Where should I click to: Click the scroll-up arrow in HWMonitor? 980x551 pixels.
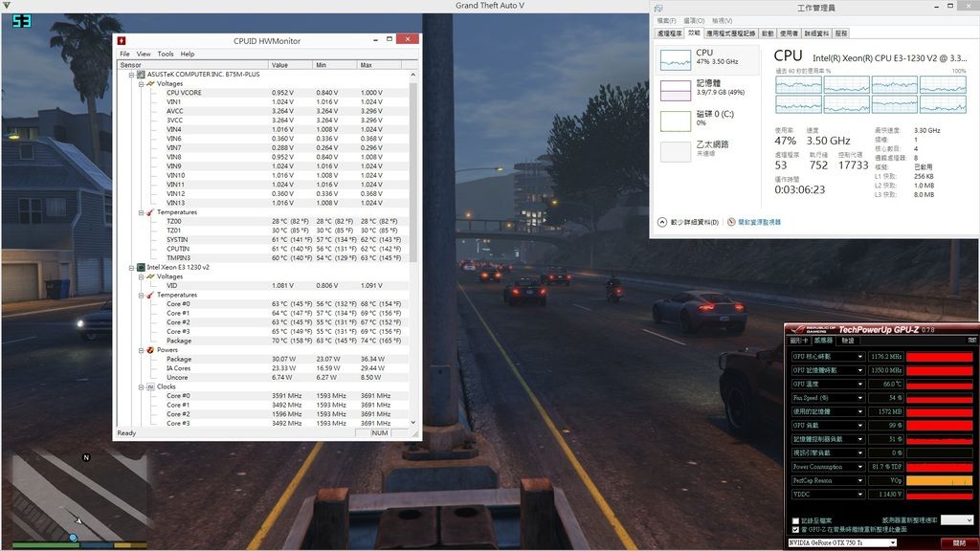[x=413, y=75]
